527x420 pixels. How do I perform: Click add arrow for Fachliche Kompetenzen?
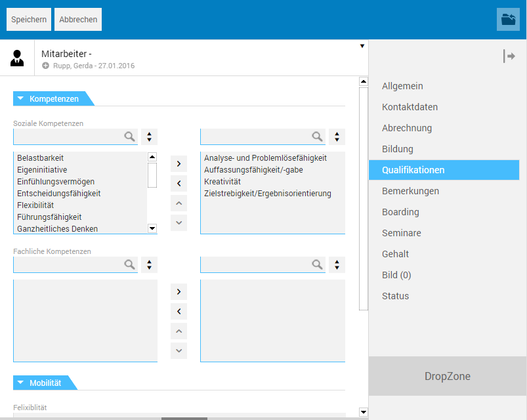[x=179, y=291]
